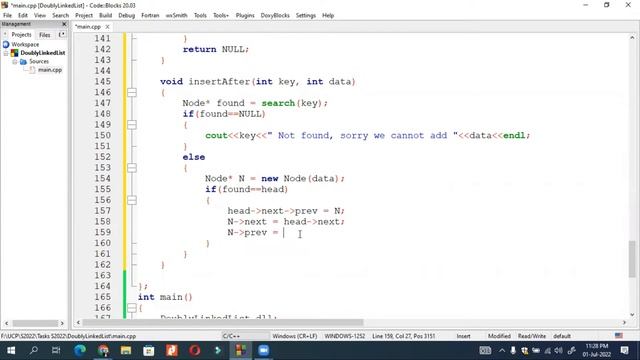Click the DoublyLinkedList project icon

(15, 53)
